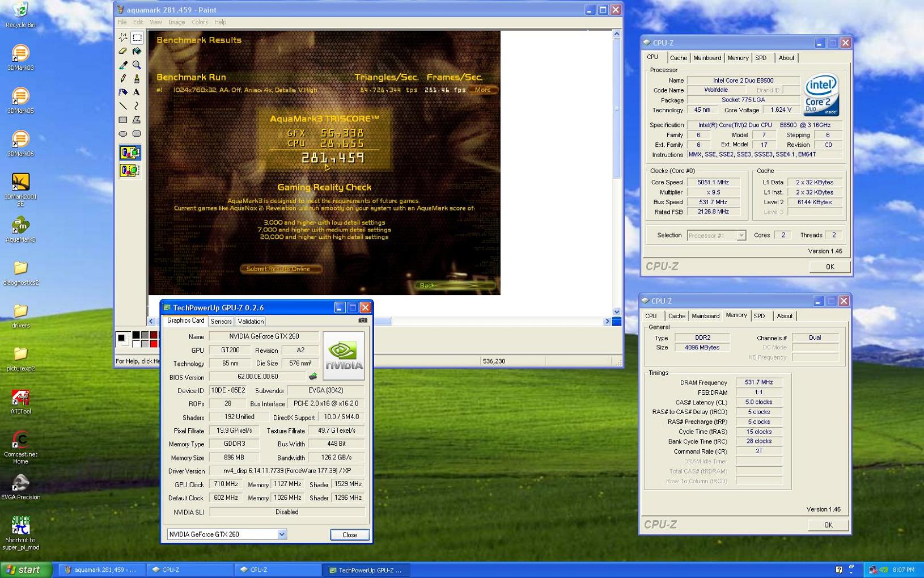
Task: Choose the Line tool in Paint
Action: (123, 106)
